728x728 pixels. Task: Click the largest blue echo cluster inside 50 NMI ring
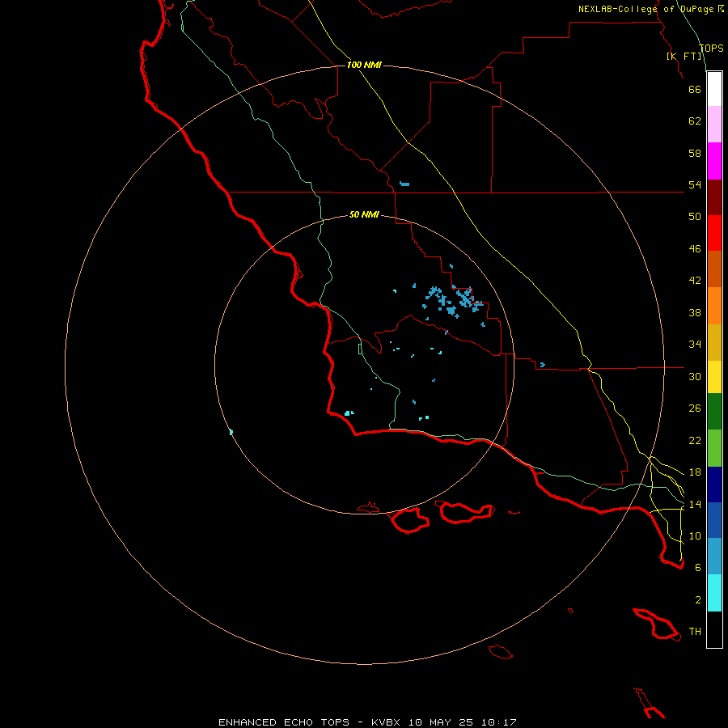(x=454, y=301)
